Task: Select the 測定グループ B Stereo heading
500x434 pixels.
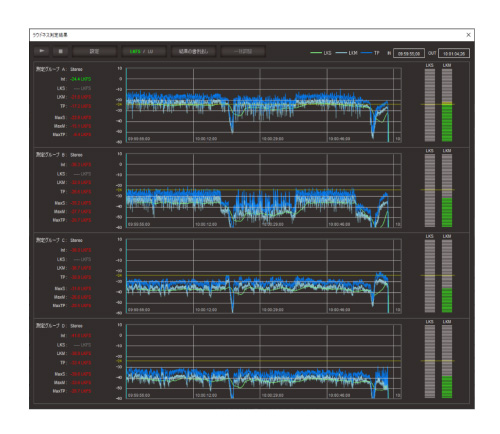Action: point(59,155)
